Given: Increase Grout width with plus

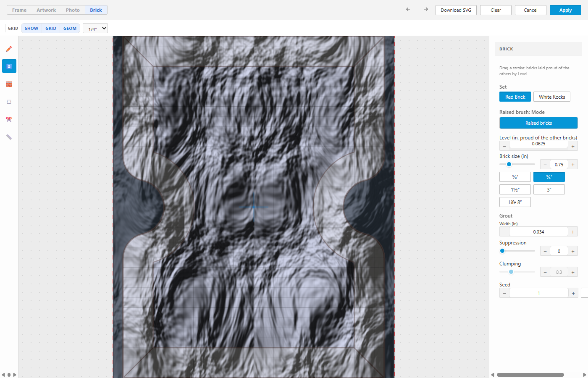Looking at the screenshot, I should pos(573,232).
